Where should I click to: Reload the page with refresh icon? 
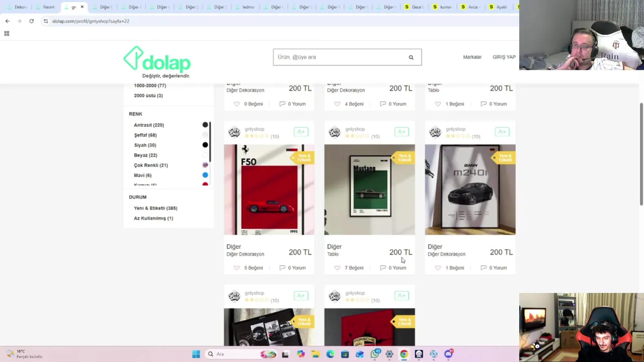[31, 21]
